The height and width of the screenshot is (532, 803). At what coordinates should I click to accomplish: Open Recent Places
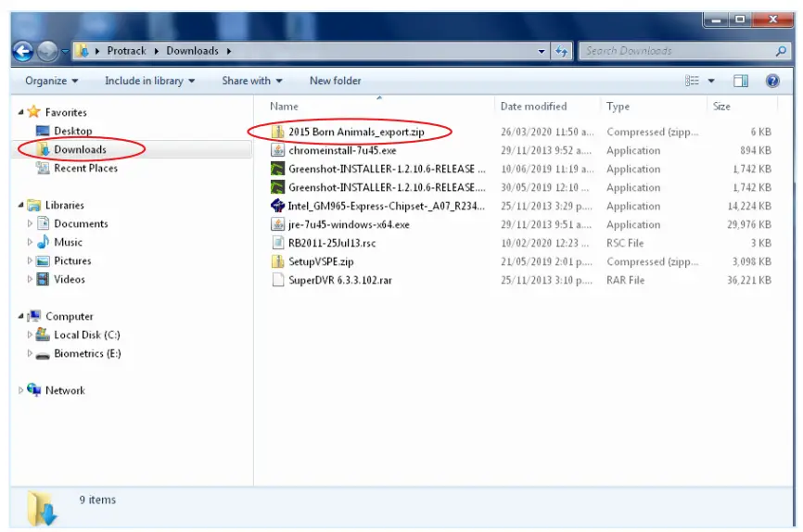(x=85, y=168)
